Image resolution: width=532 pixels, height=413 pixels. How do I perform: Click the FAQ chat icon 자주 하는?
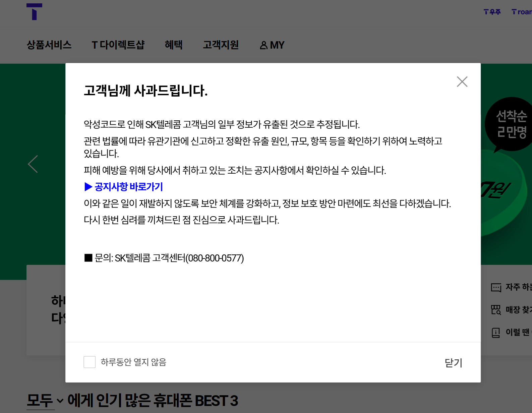(x=496, y=287)
